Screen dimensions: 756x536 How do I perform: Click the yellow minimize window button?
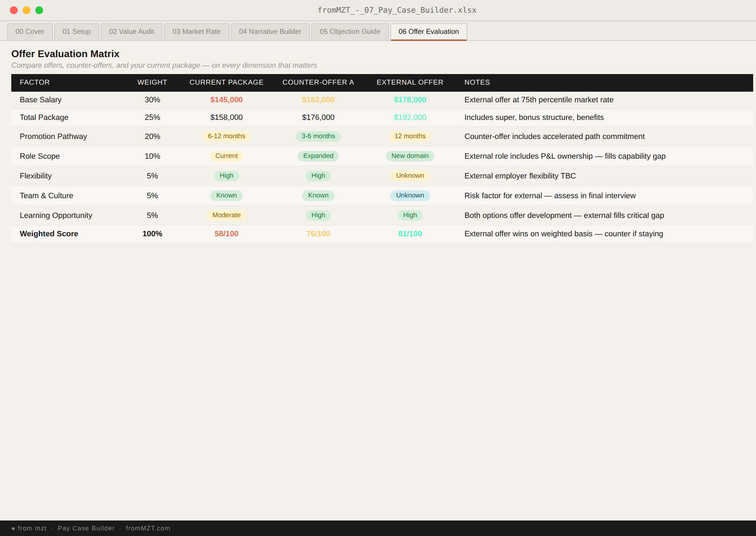tap(26, 10)
